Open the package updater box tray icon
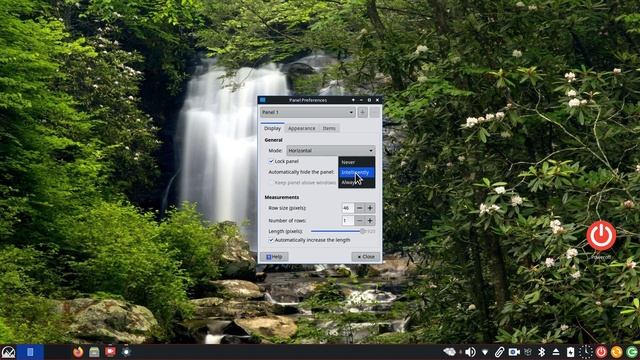The image size is (640, 360). pos(528,352)
